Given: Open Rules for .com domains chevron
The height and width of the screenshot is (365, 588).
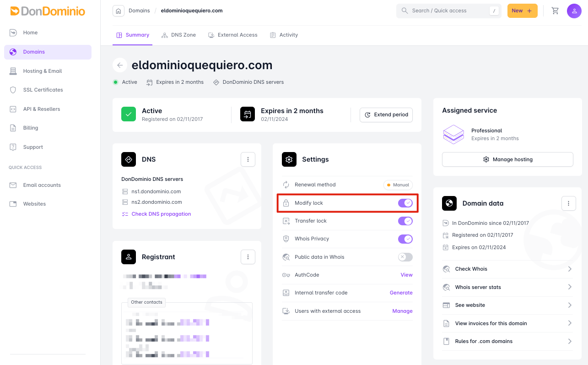Looking at the screenshot, I should [x=570, y=341].
